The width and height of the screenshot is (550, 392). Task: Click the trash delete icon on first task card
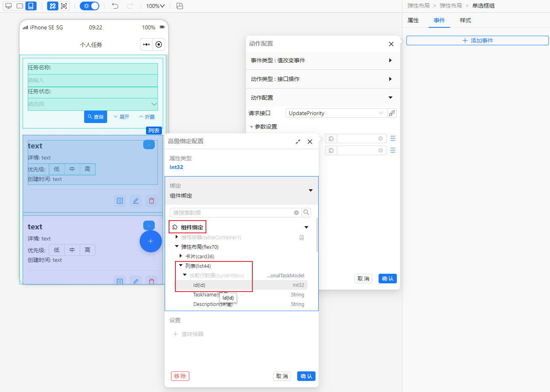click(151, 201)
